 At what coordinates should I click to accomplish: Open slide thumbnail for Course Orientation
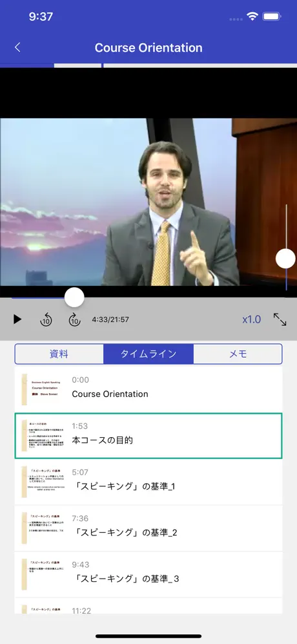coord(44,390)
